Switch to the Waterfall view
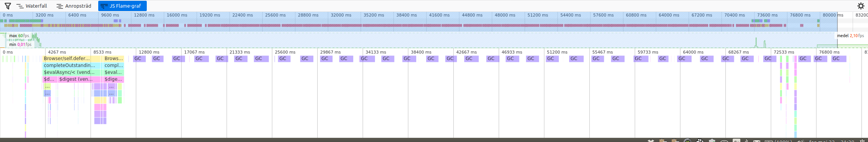 (32, 6)
